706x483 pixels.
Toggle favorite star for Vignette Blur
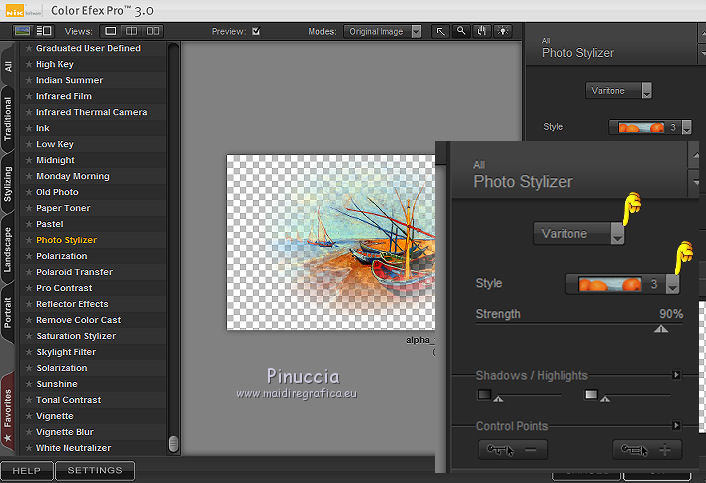coord(28,432)
